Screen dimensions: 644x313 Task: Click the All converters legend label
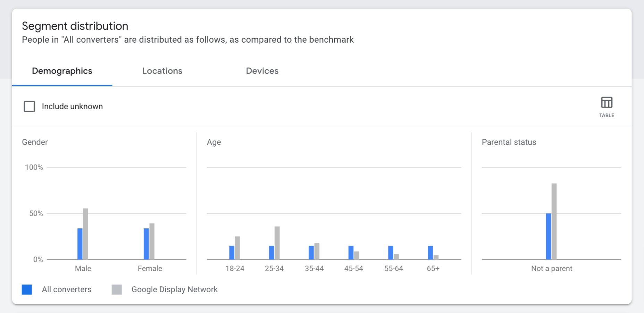(x=67, y=289)
